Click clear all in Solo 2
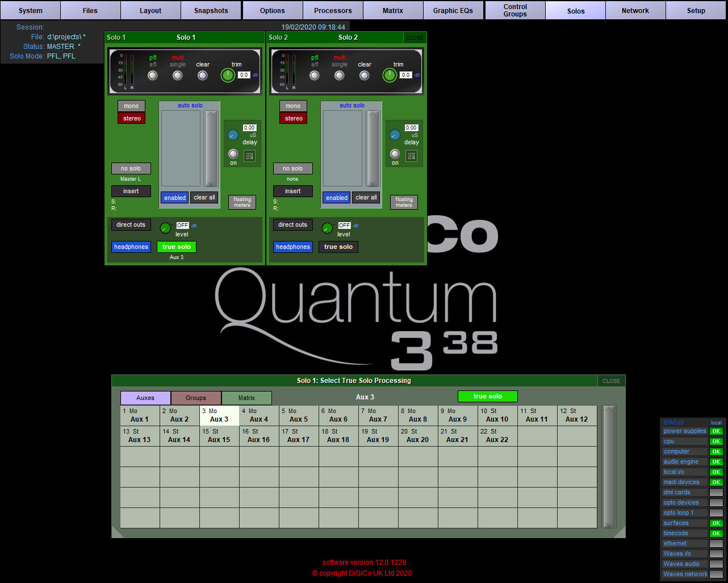Viewport: 728px width, 583px height. (366, 198)
